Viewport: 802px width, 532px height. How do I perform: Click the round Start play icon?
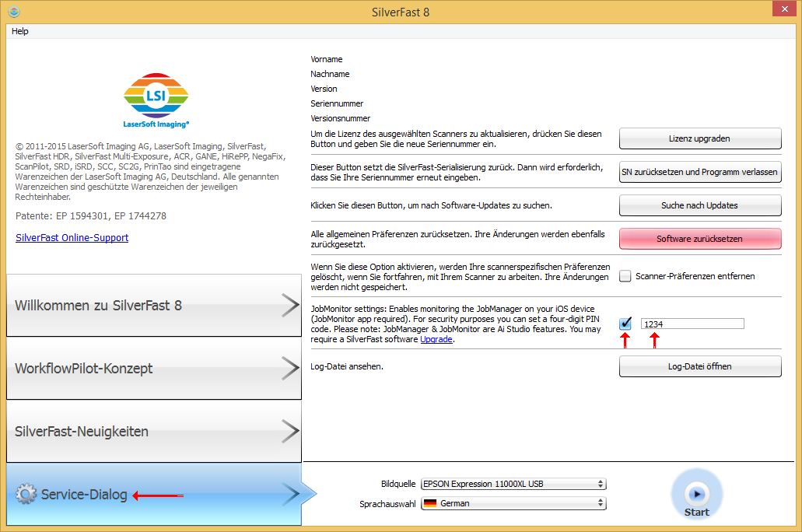pos(697,493)
